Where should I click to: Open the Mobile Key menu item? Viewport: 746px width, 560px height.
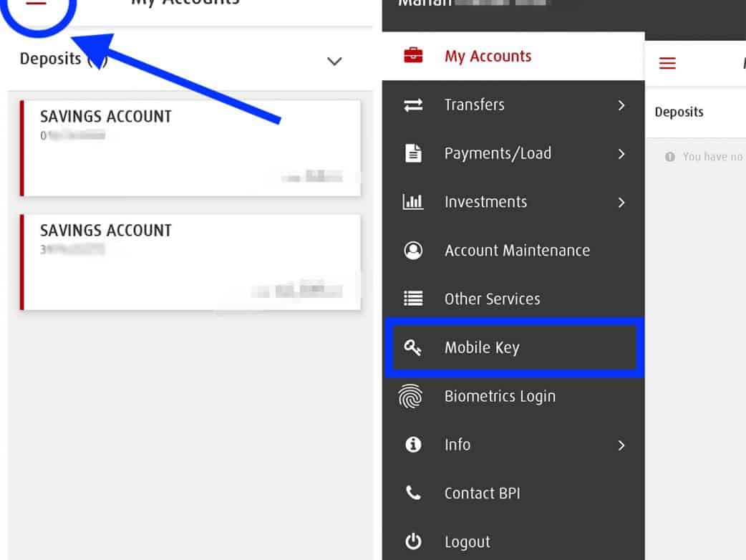482,348
